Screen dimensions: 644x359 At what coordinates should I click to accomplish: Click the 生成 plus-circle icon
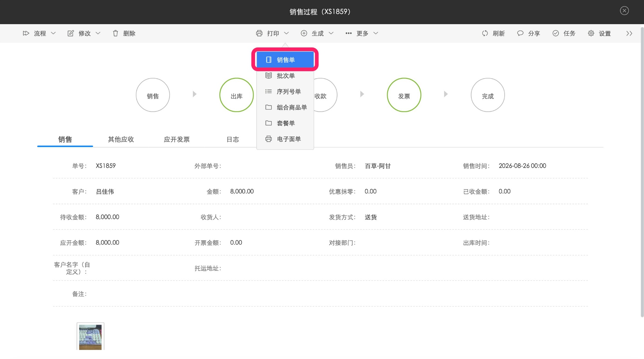pyautogui.click(x=304, y=33)
